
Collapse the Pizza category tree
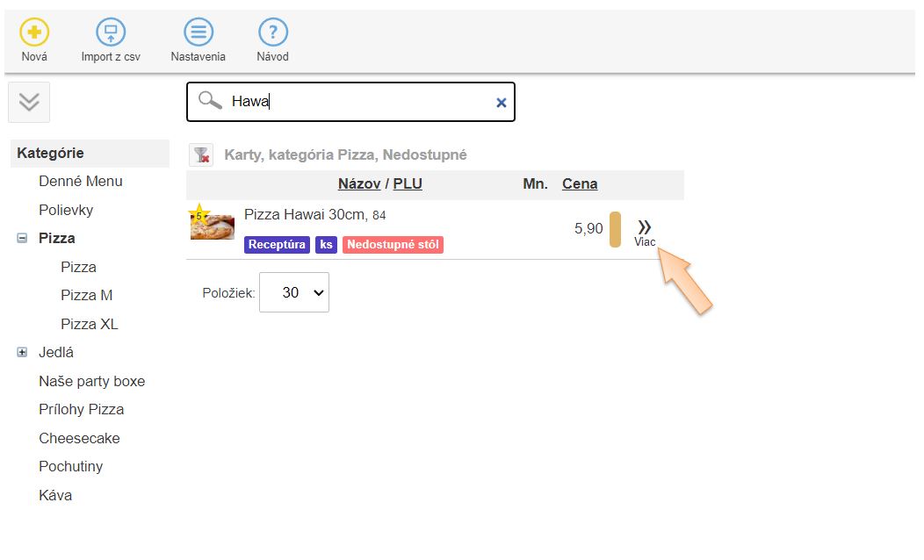point(22,238)
